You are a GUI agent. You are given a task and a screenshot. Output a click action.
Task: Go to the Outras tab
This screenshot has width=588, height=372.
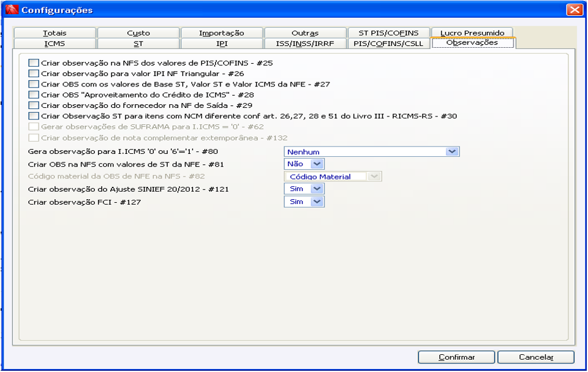point(305,32)
